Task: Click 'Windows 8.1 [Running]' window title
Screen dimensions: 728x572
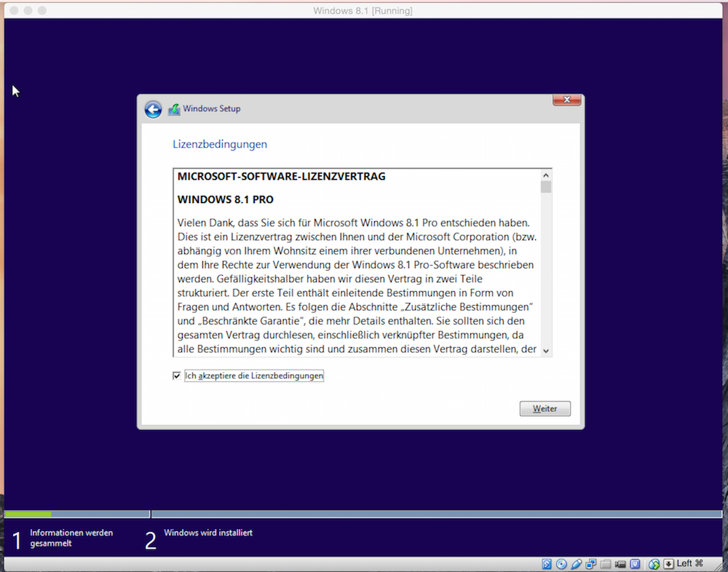Action: click(363, 11)
